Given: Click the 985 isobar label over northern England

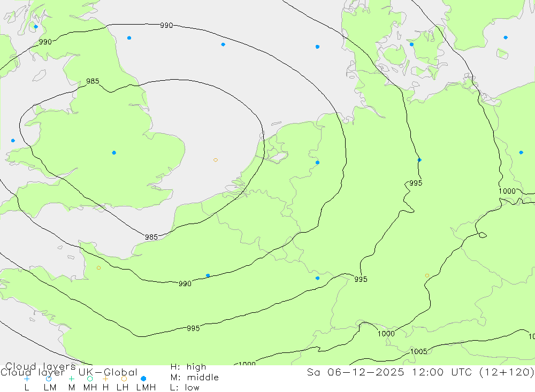Looking at the screenshot, I should [x=93, y=81].
